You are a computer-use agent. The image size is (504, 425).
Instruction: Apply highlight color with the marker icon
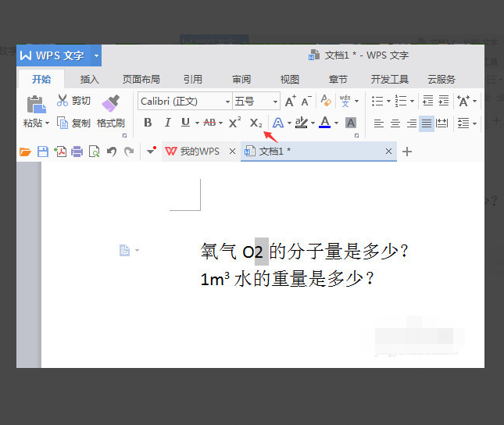tap(302, 123)
